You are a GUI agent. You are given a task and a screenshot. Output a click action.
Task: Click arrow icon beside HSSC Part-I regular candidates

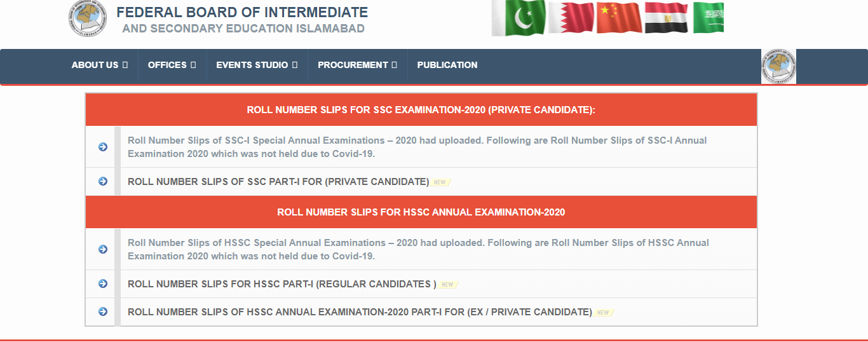(x=103, y=284)
